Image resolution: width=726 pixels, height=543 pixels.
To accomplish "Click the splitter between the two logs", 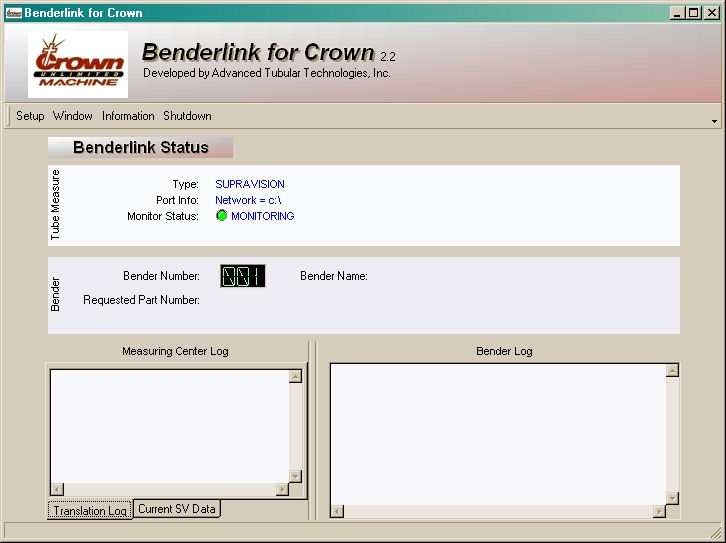I will coord(313,430).
